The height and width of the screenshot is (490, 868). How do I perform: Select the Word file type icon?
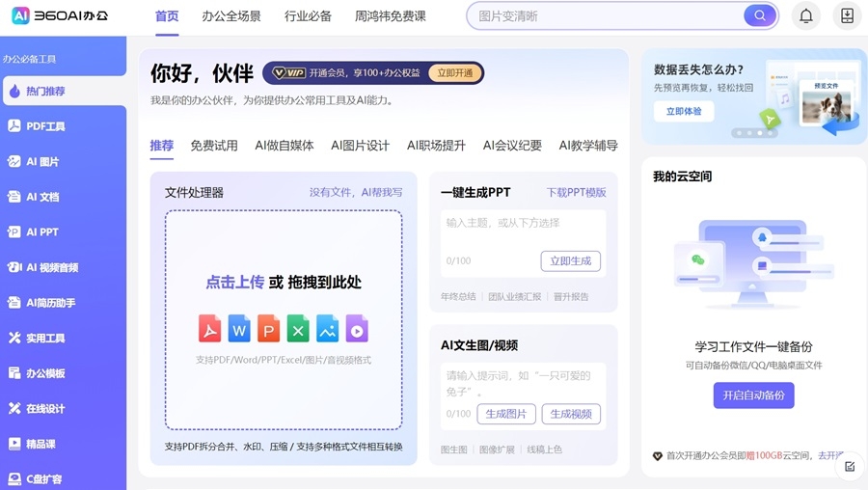pyautogui.click(x=239, y=328)
